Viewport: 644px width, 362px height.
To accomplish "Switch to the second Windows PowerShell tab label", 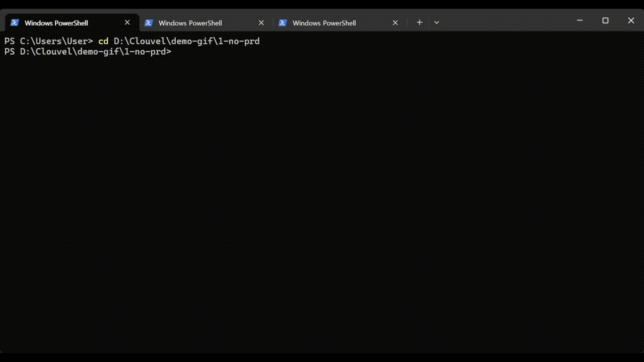I will (190, 23).
